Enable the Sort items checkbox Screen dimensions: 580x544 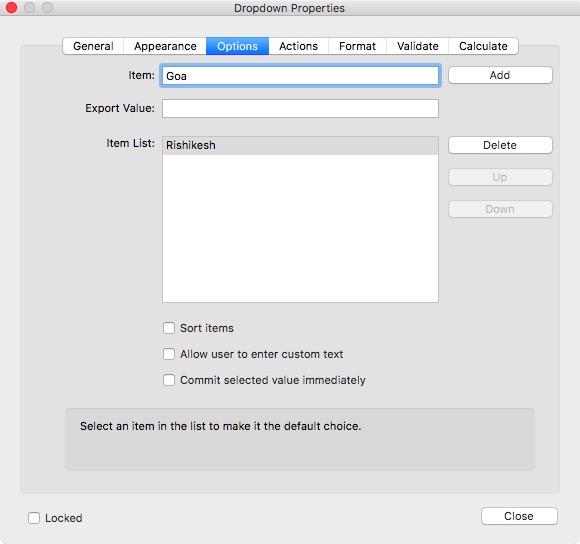tap(169, 328)
